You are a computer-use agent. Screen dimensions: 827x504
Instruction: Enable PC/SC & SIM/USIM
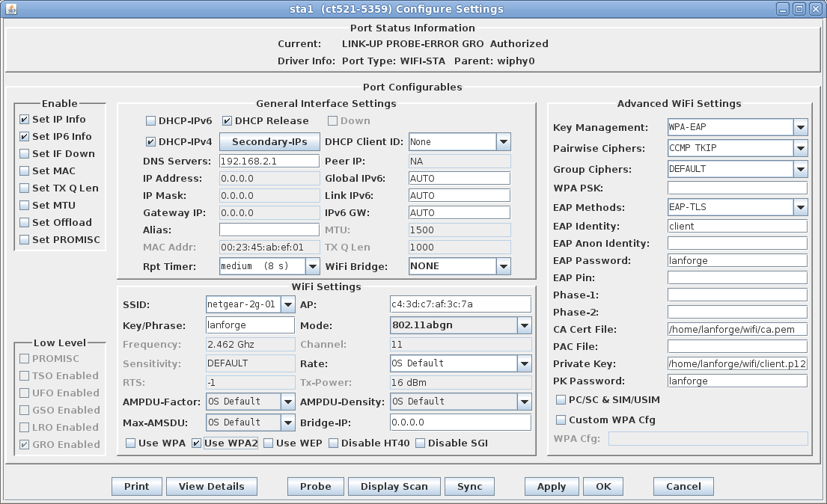coord(560,399)
